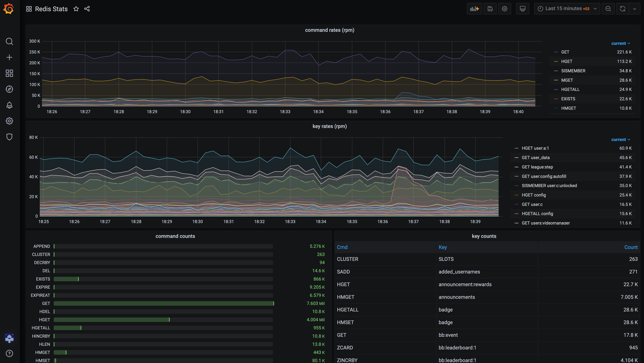Click the zoom out time range icon
The image size is (644, 363).
608,9
